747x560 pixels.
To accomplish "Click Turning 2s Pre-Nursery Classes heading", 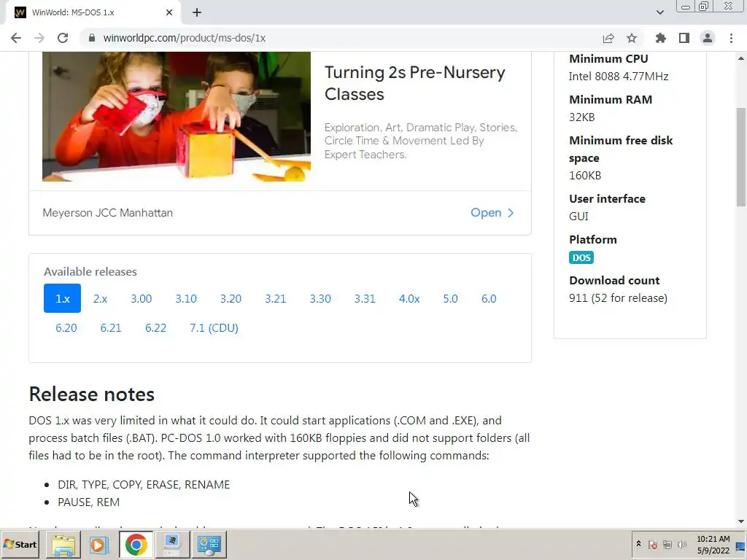I will (415, 83).
